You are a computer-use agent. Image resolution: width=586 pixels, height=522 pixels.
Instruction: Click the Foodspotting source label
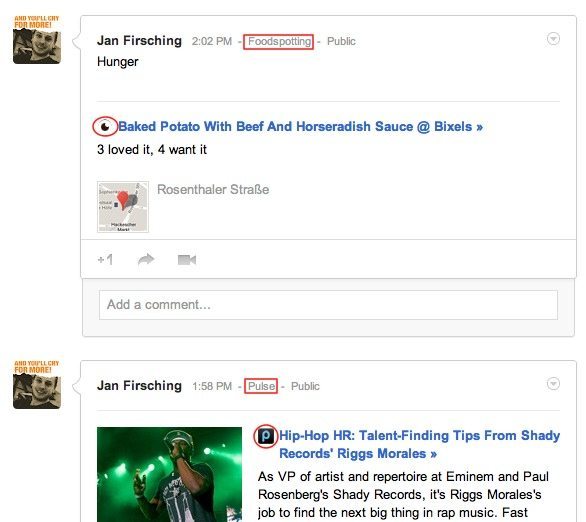click(x=279, y=41)
